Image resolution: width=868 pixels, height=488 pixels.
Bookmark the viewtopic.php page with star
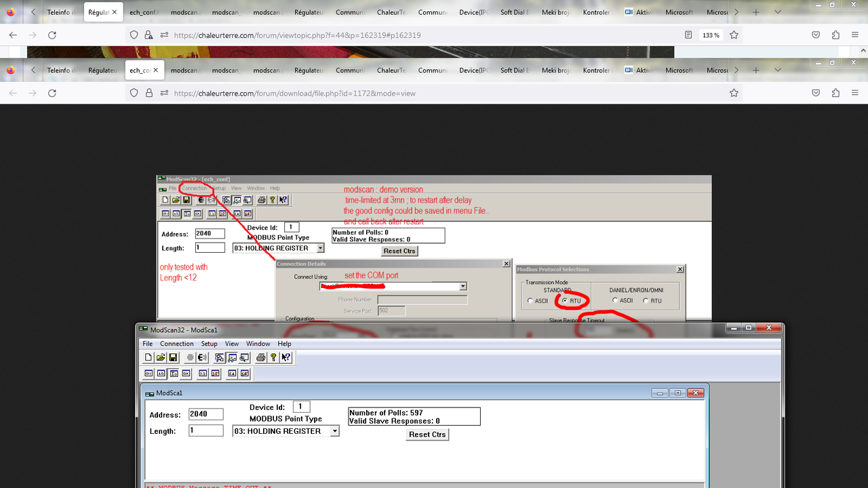[x=734, y=35]
